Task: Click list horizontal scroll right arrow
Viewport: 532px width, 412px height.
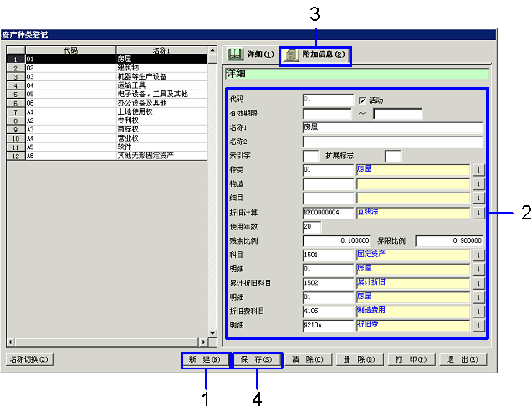Action: pos(203,342)
